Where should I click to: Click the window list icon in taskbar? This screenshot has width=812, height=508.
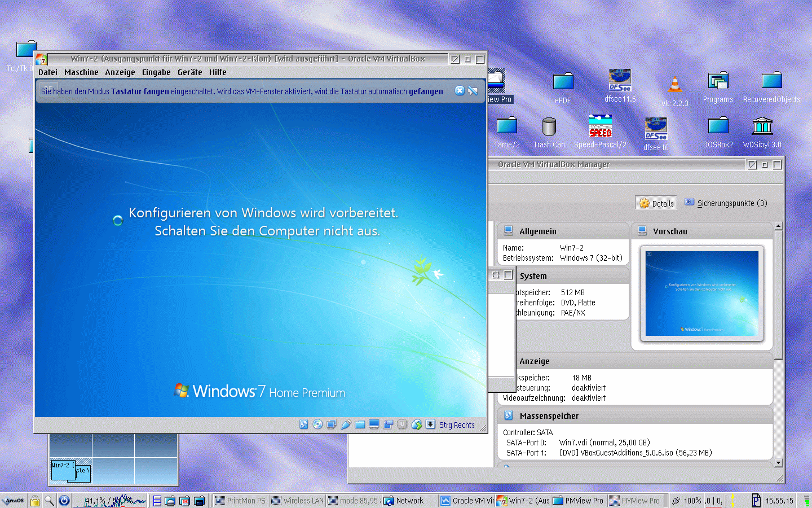click(x=157, y=501)
